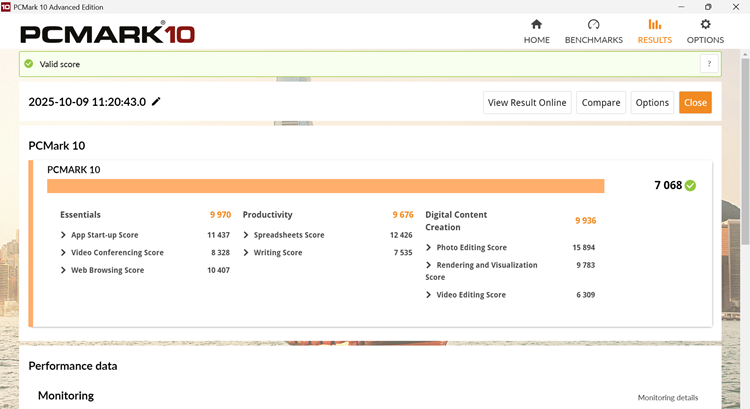
Task: Close the result with orange Close button
Action: pos(695,102)
